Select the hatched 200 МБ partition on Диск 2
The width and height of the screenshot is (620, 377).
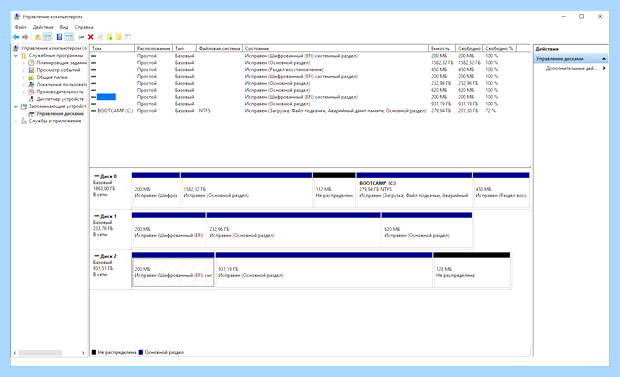[x=173, y=269]
